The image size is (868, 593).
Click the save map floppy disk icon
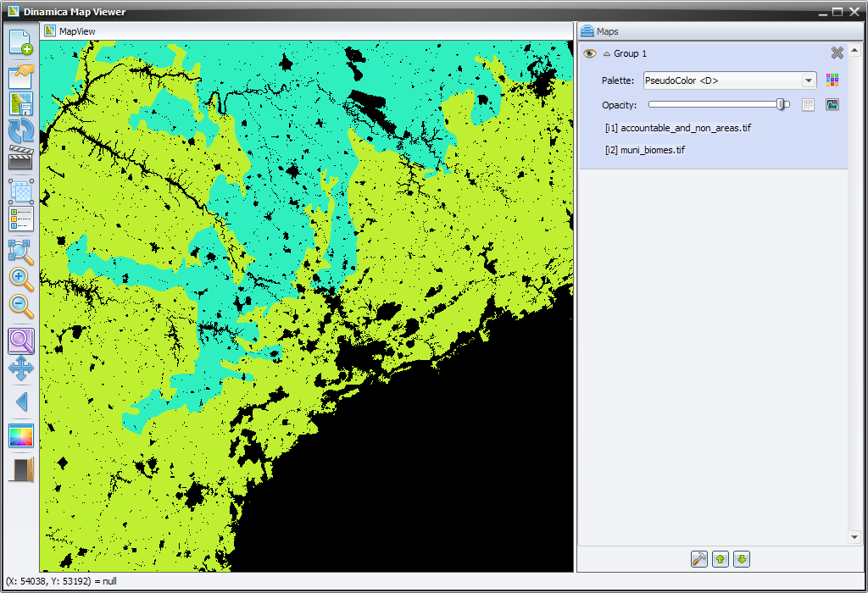(20, 104)
